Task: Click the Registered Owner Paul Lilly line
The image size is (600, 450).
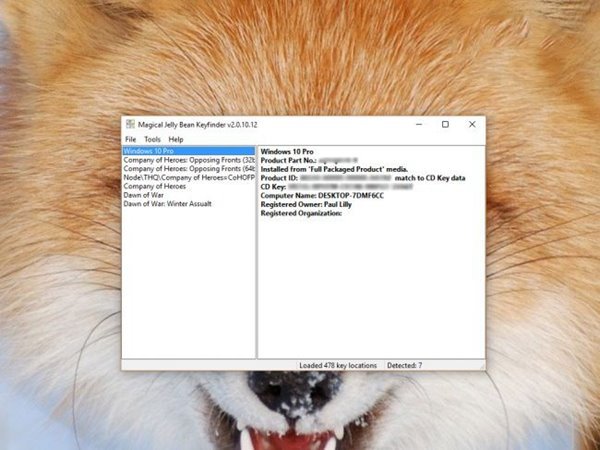Action: pyautogui.click(x=306, y=204)
